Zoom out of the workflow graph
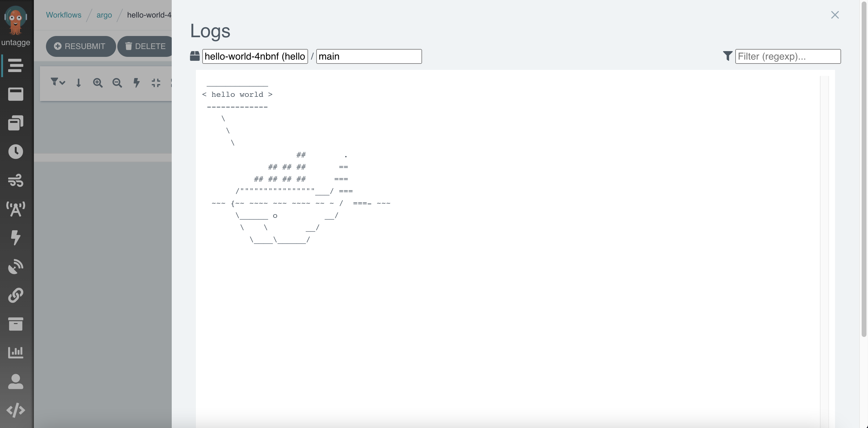Image resolution: width=868 pixels, height=428 pixels. pyautogui.click(x=117, y=83)
